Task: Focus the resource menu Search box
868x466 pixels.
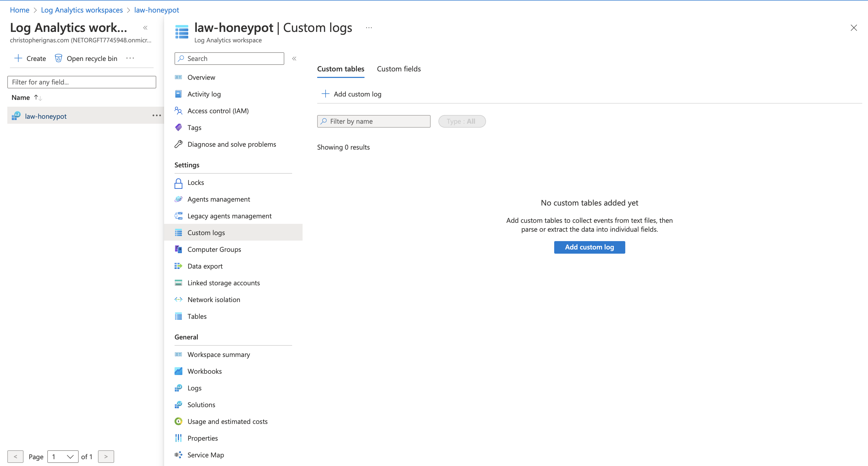Action: [229, 59]
